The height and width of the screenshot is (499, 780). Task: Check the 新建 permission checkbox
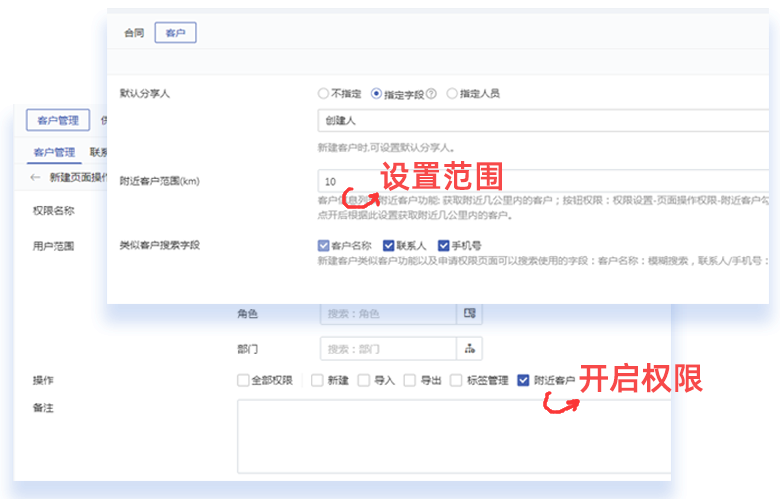(317, 380)
